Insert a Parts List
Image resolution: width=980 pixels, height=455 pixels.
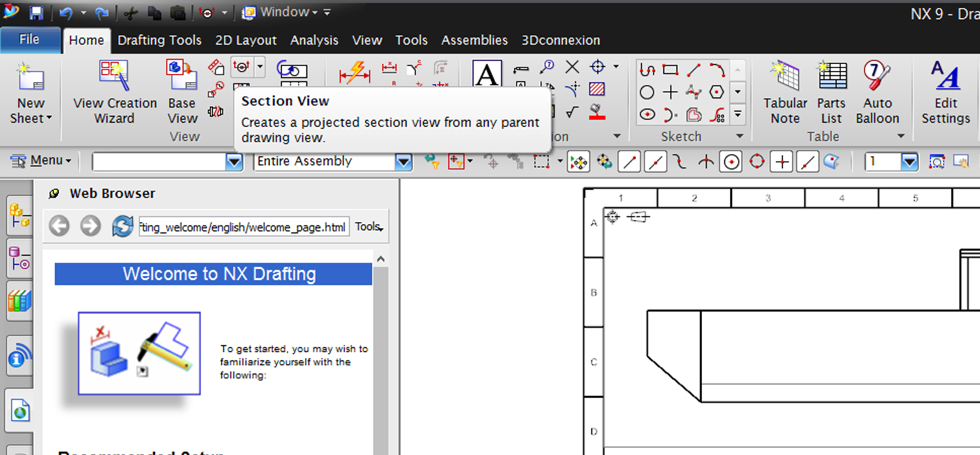pyautogui.click(x=831, y=93)
